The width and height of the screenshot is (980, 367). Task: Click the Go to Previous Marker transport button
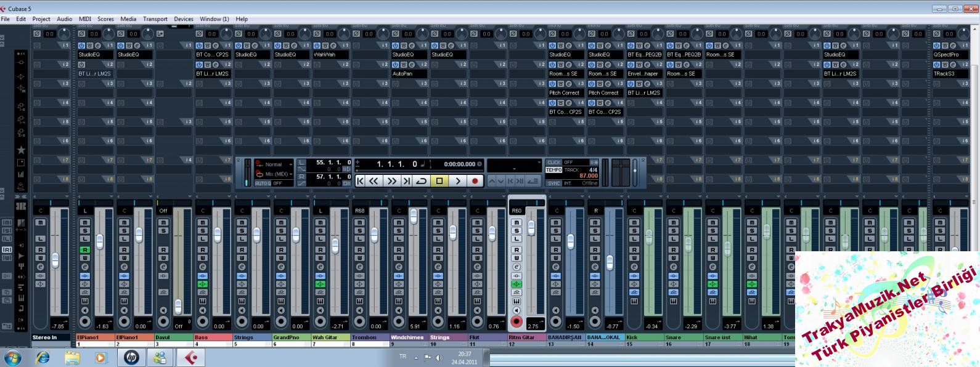361,181
